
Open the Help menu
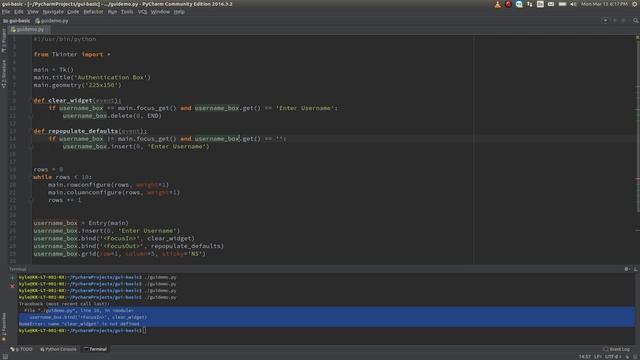pos(179,12)
